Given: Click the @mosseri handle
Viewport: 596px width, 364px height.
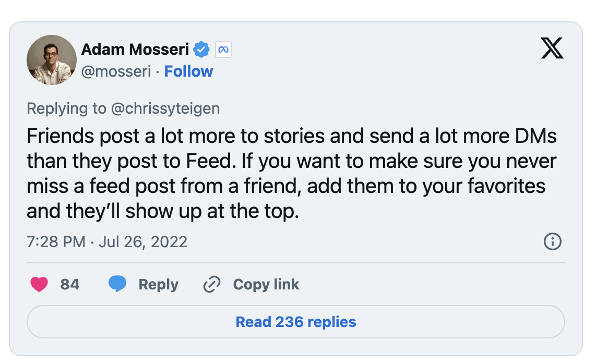Looking at the screenshot, I should [x=116, y=71].
